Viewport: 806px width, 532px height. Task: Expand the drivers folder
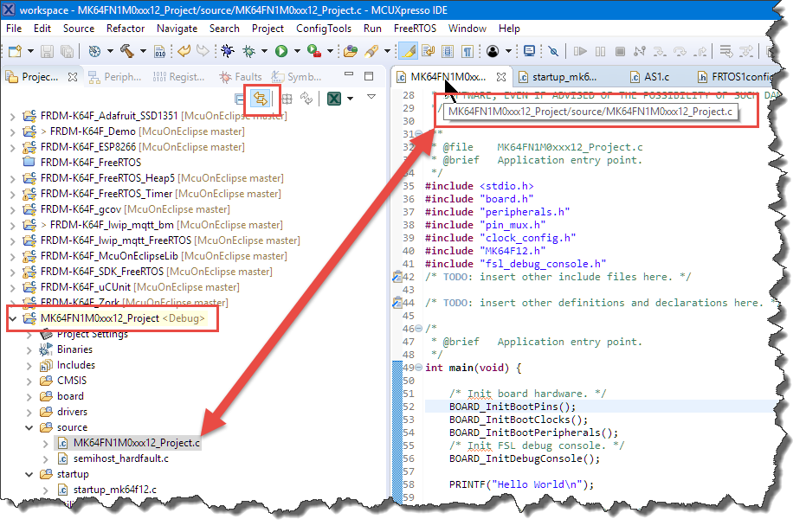pyautogui.click(x=29, y=412)
